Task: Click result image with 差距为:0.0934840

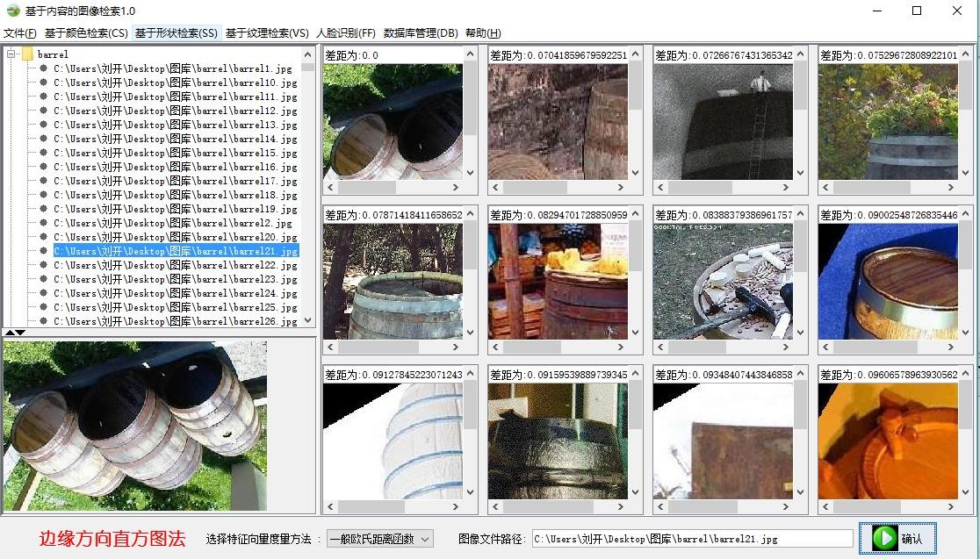Action: click(x=723, y=441)
